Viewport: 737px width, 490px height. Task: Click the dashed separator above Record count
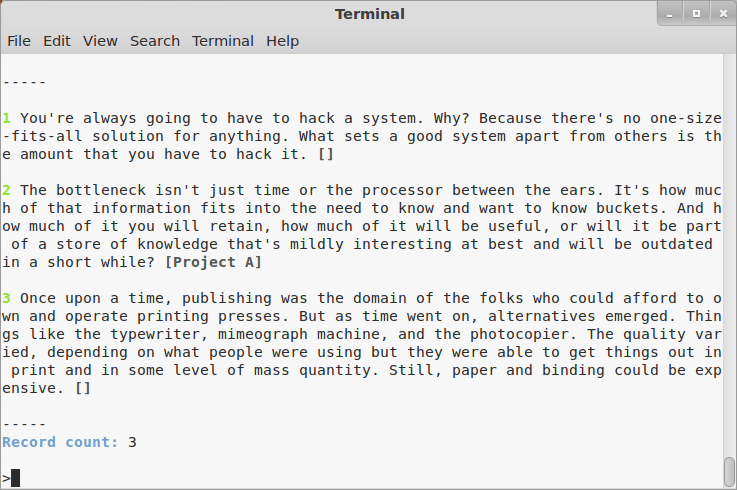pyautogui.click(x=24, y=424)
